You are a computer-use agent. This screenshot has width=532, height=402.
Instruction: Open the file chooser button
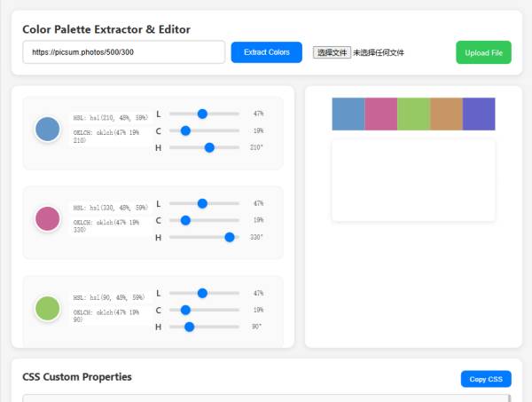click(332, 52)
